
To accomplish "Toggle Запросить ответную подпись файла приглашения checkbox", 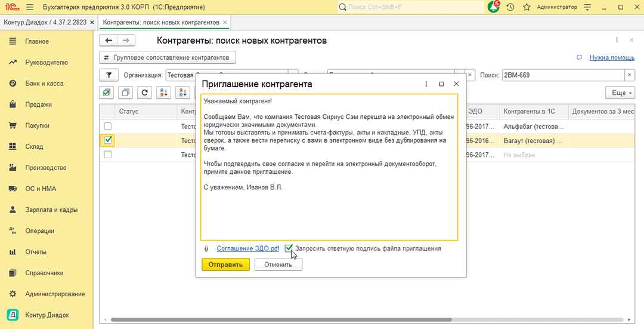I will tap(289, 248).
